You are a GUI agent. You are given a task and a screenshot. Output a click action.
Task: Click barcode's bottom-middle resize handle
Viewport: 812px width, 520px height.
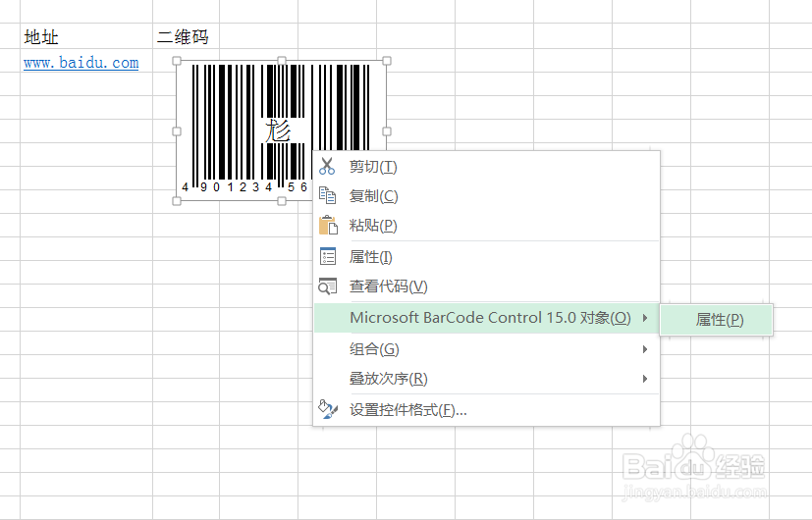(282, 201)
